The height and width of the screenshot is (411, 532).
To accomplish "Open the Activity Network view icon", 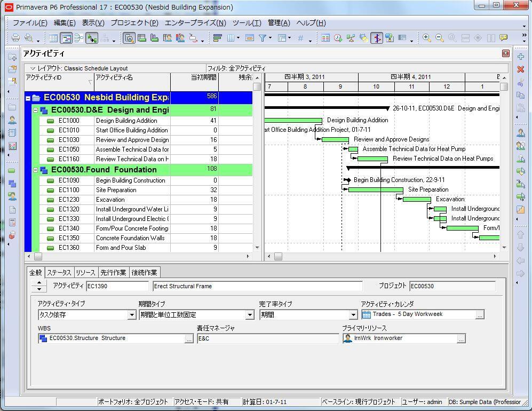I will click(79, 38).
